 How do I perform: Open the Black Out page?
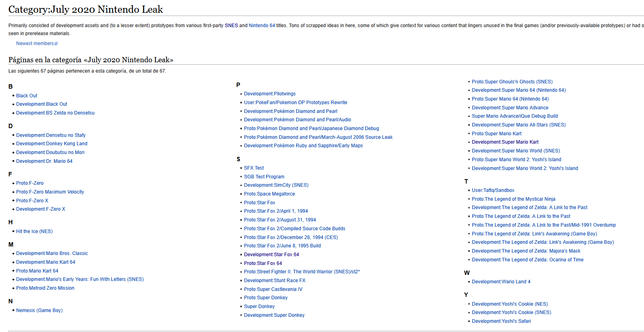[27, 96]
